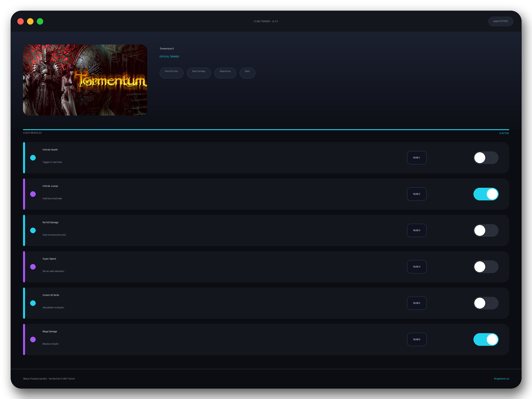Click the NUM 1 hotkey button
Screen dimensions: 532x399
(x=417, y=158)
